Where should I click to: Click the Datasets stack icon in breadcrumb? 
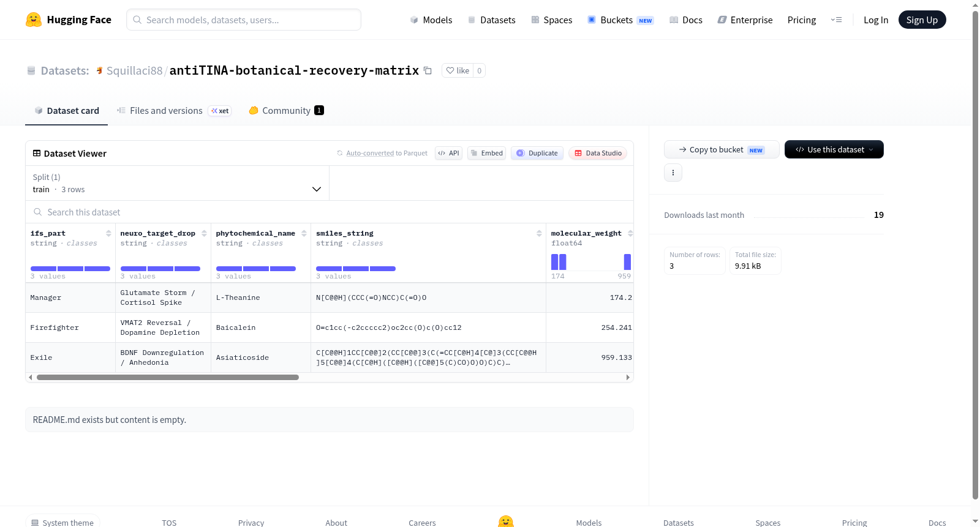[x=31, y=70]
